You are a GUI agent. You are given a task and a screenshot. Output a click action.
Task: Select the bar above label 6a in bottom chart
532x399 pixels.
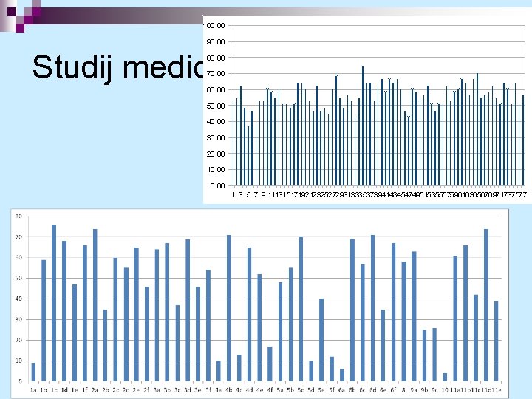[x=342, y=375]
